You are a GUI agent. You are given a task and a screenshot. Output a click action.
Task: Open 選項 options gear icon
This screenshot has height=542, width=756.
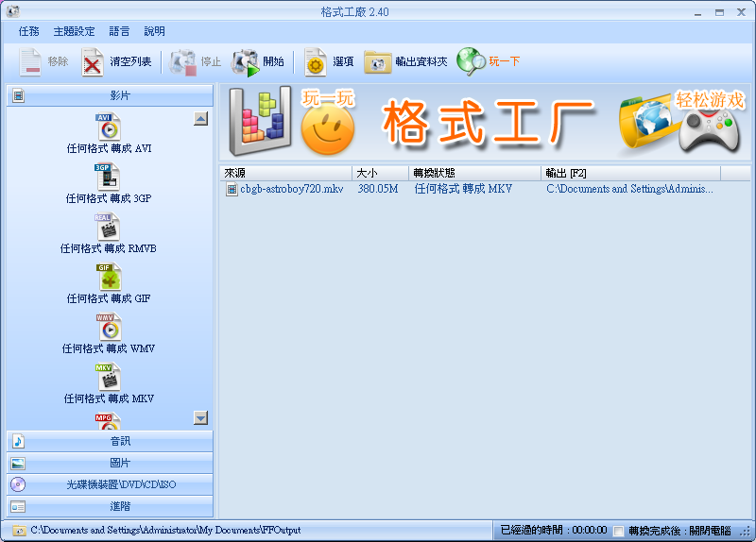pyautogui.click(x=315, y=62)
